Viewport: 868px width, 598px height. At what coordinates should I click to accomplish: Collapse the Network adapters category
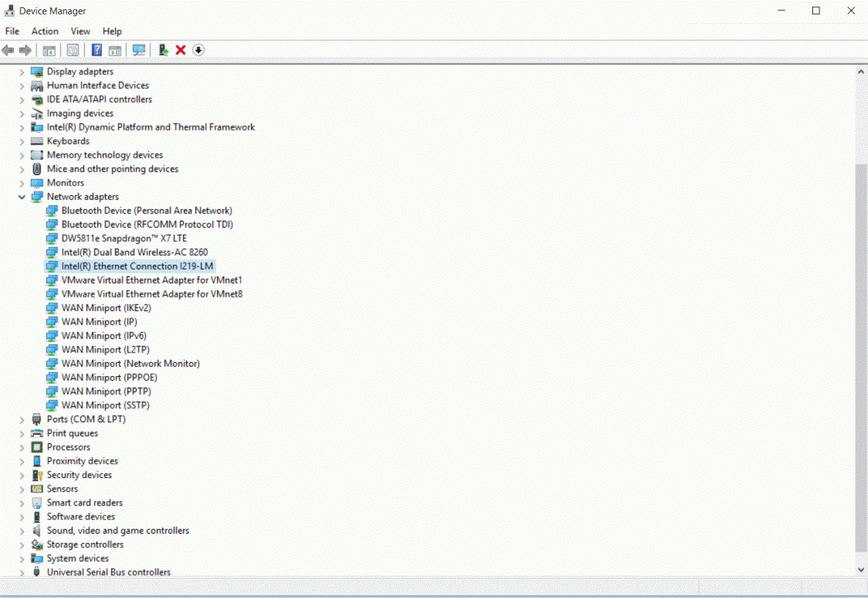click(22, 197)
